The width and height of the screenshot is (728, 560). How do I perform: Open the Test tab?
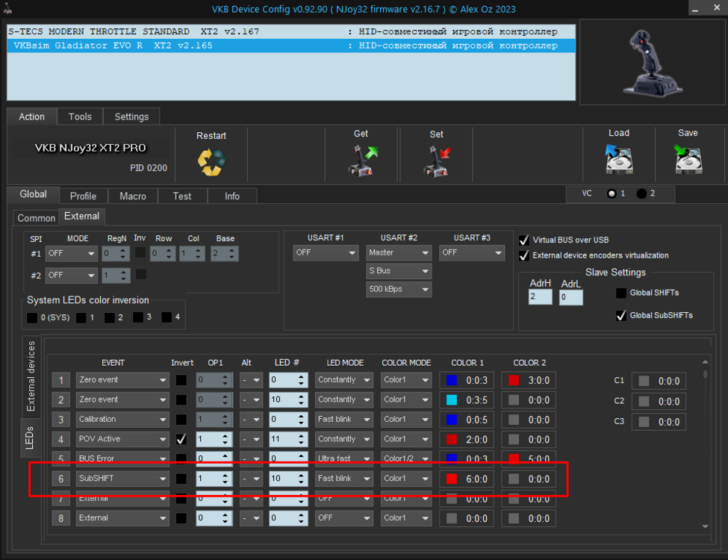point(182,196)
